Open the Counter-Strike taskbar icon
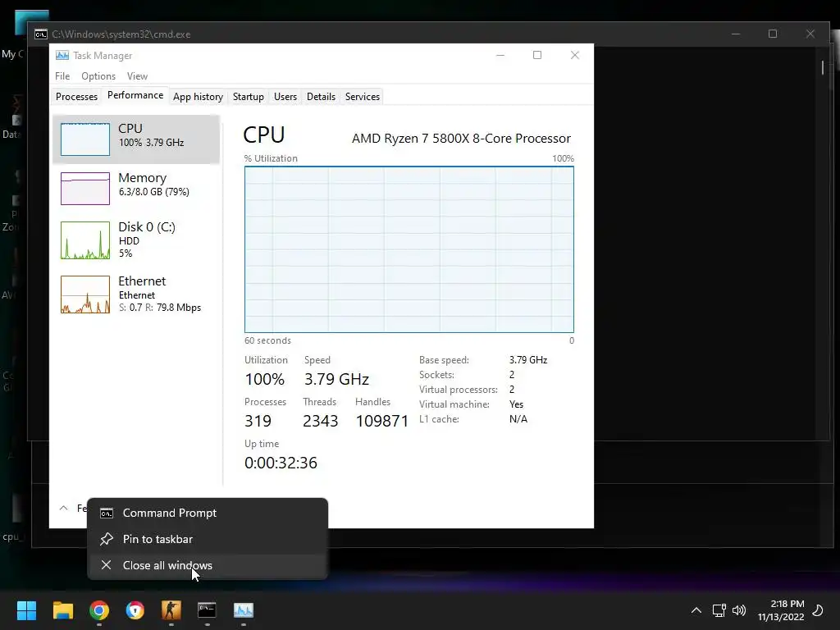Screen dimensions: 840x630 tap(171, 610)
